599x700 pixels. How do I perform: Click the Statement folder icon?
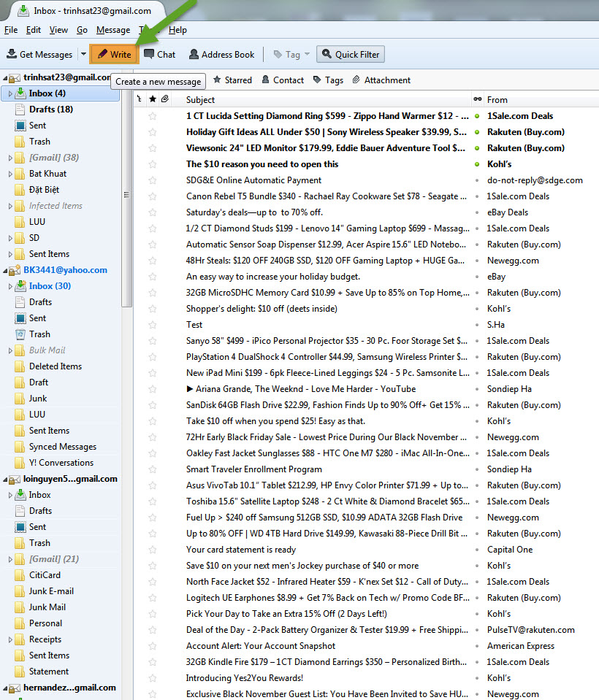(x=20, y=672)
